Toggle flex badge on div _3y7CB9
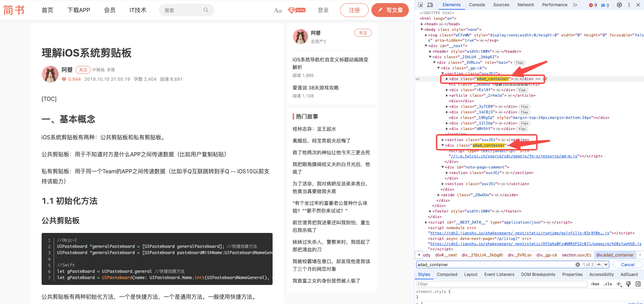644x304 pixels. pyautogui.click(x=525, y=107)
